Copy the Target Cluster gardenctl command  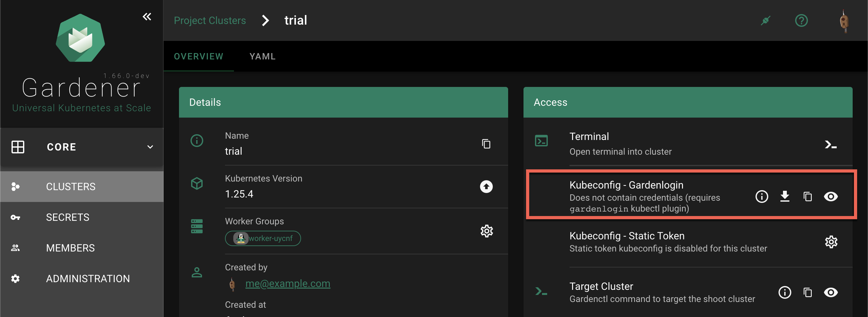(x=808, y=292)
